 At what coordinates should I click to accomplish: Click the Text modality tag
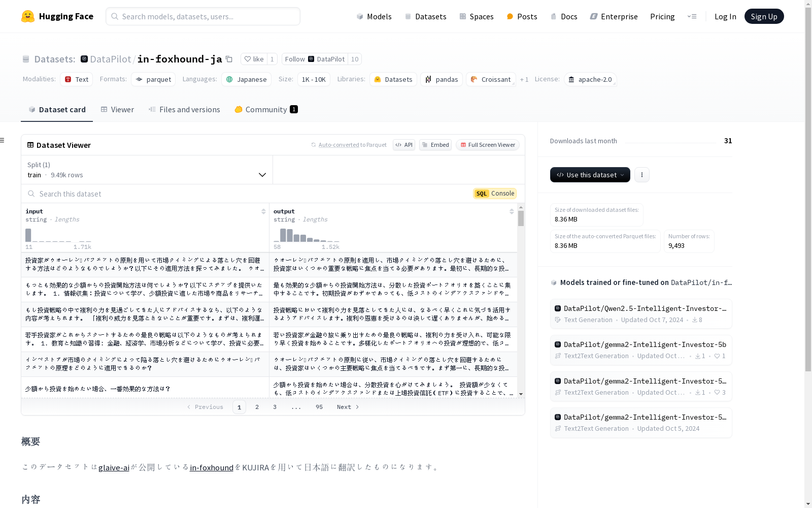pos(77,79)
